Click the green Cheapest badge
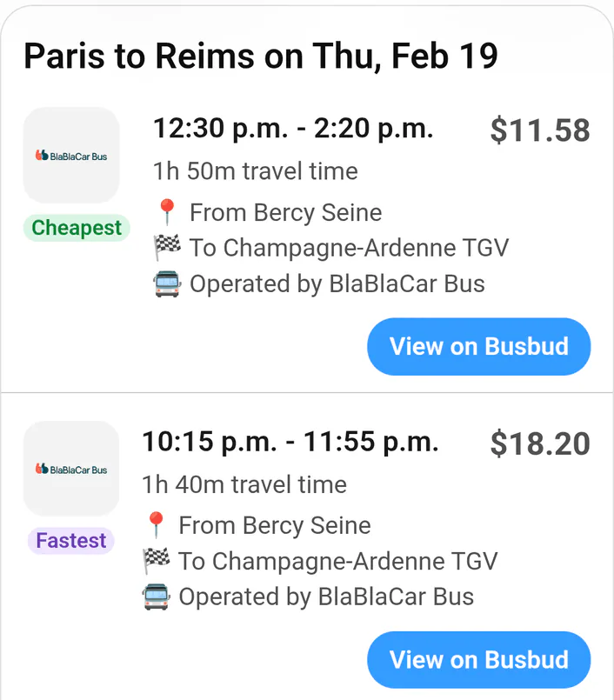This screenshot has height=700, width=614. point(77,228)
